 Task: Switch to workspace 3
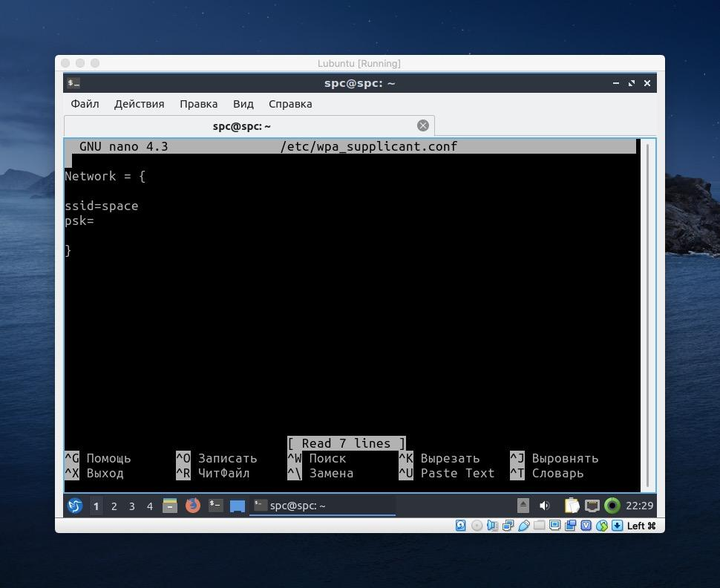tap(132, 506)
